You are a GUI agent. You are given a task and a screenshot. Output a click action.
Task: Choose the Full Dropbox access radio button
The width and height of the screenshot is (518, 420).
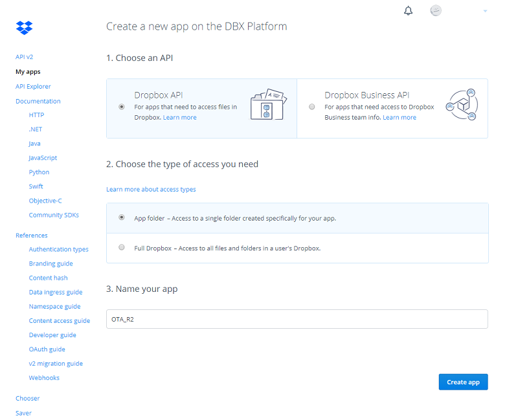[122, 247]
